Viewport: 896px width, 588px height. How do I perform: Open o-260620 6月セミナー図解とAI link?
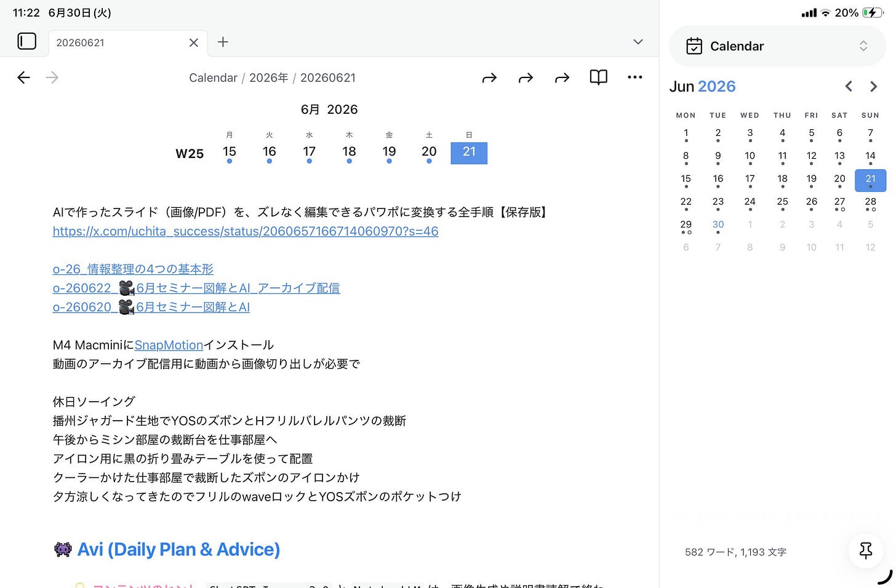[151, 307]
